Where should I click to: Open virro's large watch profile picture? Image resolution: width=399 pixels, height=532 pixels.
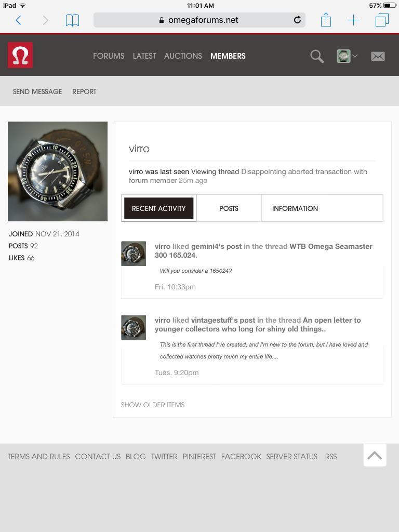[x=58, y=171]
